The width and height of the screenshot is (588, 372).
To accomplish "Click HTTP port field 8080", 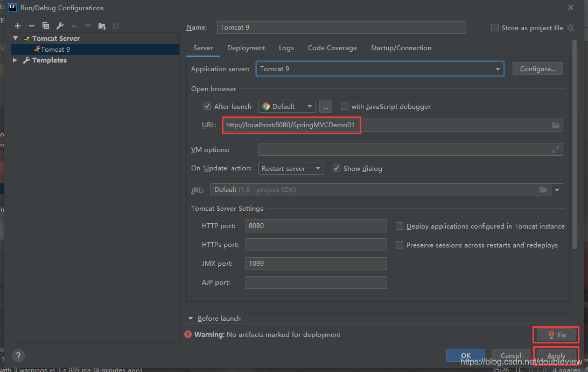I will tap(316, 225).
